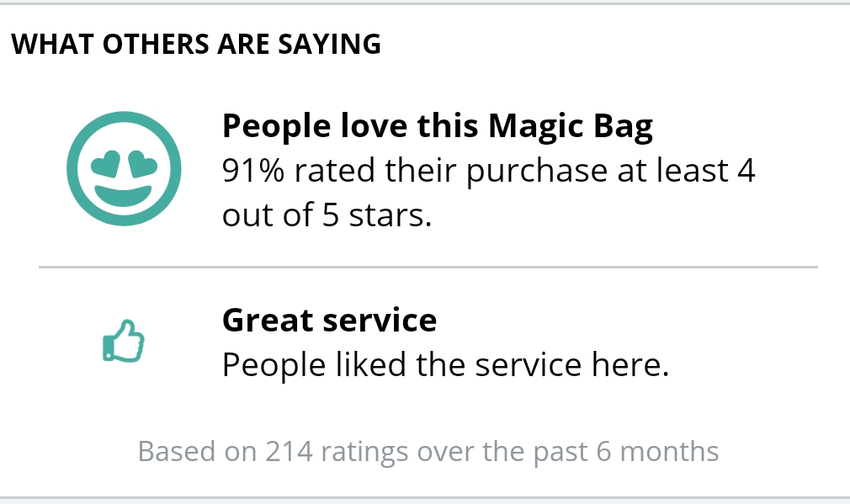This screenshot has height=504, width=850.
Task: Click the 'People love this Magic Bag' title
Action: [438, 126]
